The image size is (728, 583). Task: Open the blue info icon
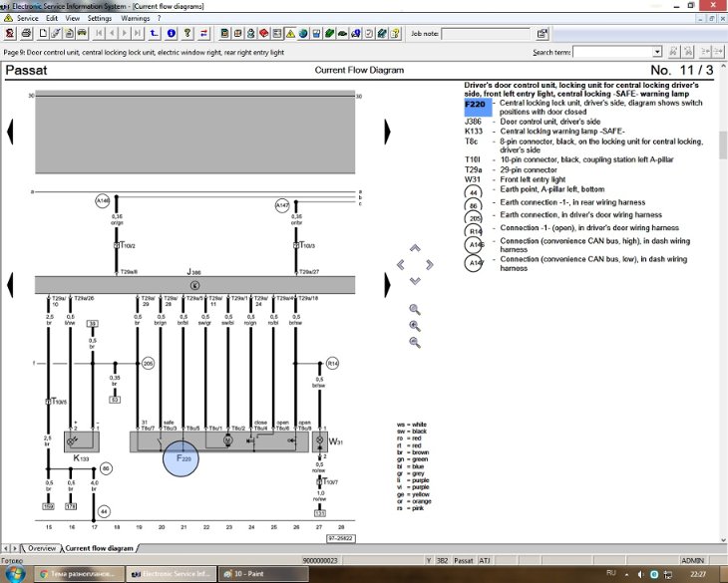click(x=172, y=34)
